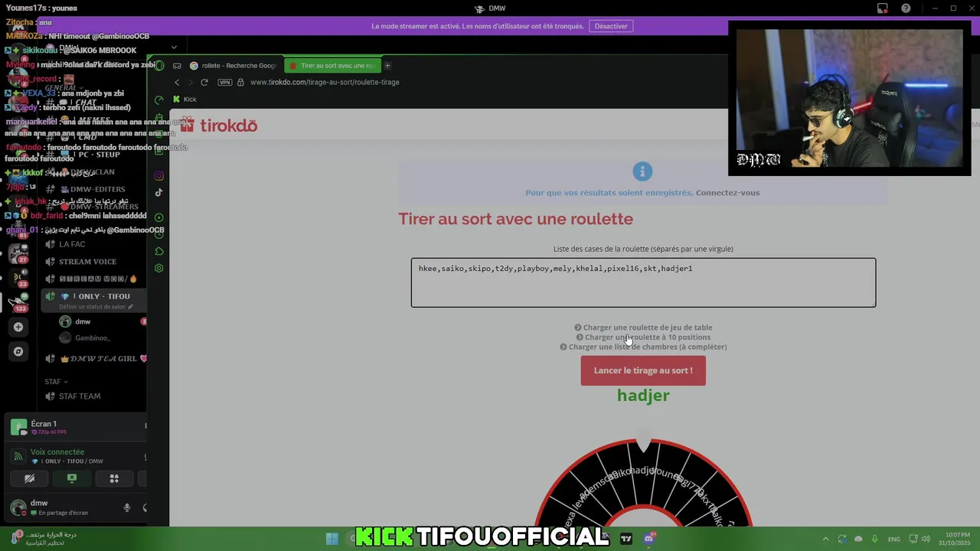Click the tirokdo logo
Image resolution: width=980 pixels, height=551 pixels.
coord(219,126)
